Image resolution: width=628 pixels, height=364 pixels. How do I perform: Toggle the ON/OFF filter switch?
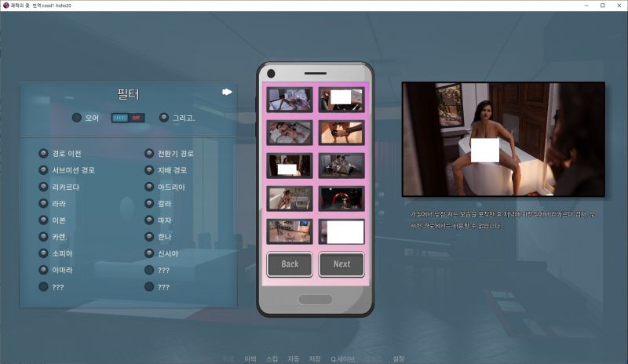tap(127, 118)
